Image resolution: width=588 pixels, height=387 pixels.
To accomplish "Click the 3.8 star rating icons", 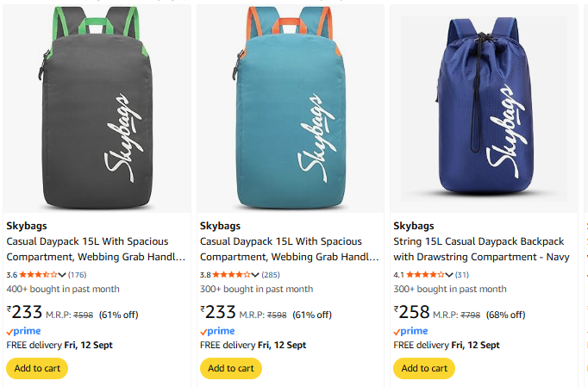I will click(232, 275).
